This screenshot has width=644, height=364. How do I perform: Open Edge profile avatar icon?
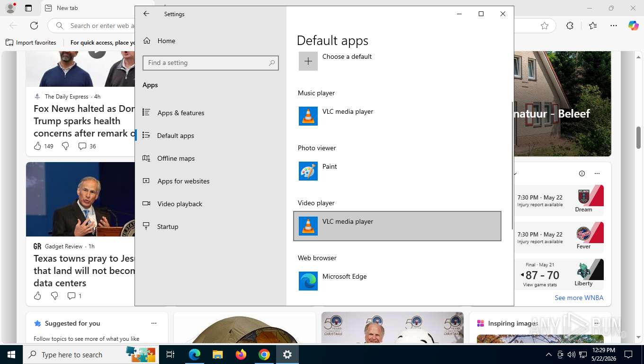[x=10, y=8]
